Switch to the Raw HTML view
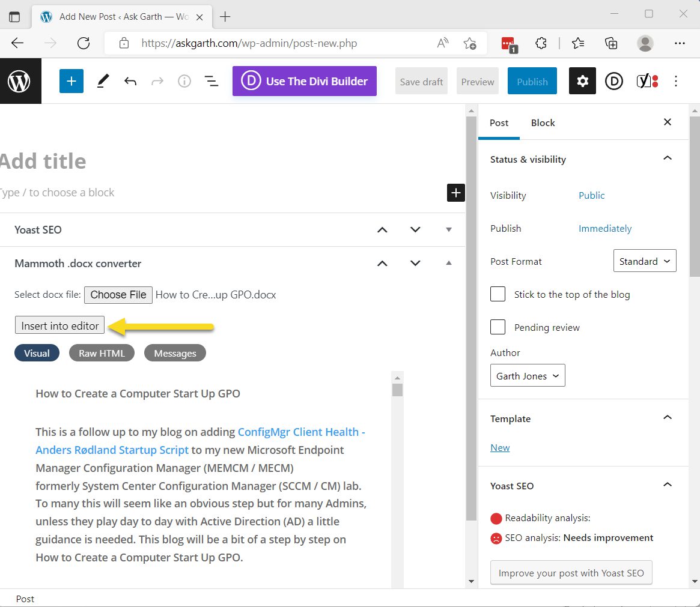Viewport: 700px width, 607px height. point(102,353)
